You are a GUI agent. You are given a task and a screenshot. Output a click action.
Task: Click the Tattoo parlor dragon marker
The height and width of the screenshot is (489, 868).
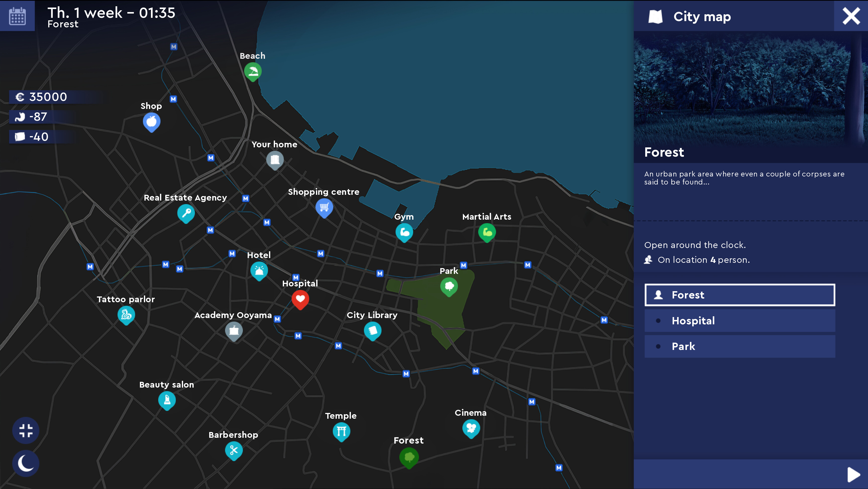126,315
